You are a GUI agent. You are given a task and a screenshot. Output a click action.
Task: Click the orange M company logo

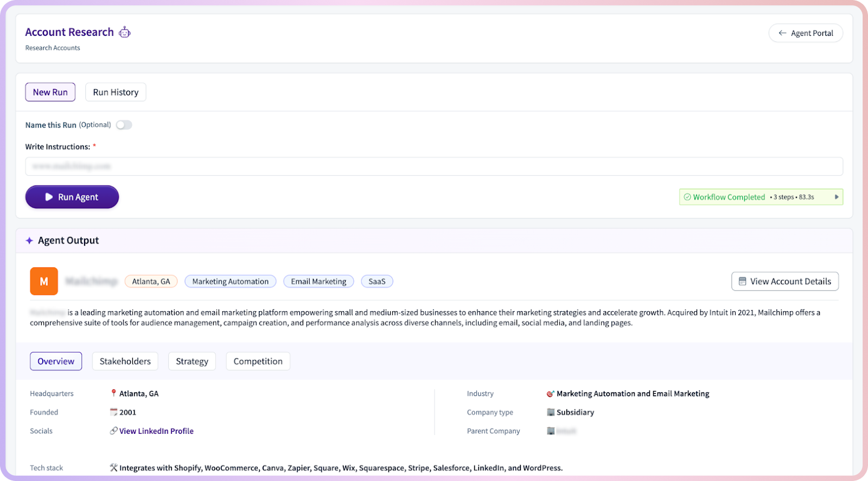click(44, 281)
